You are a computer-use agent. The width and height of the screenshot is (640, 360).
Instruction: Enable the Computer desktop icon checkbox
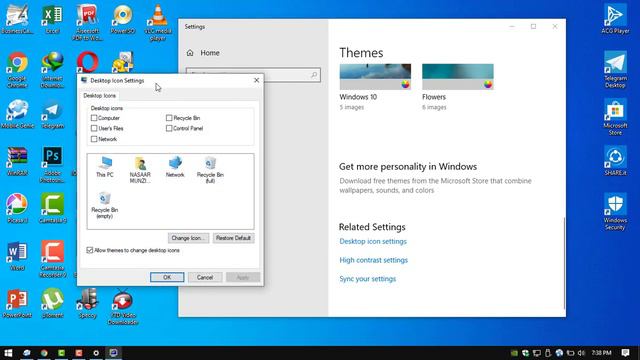[x=94, y=118]
